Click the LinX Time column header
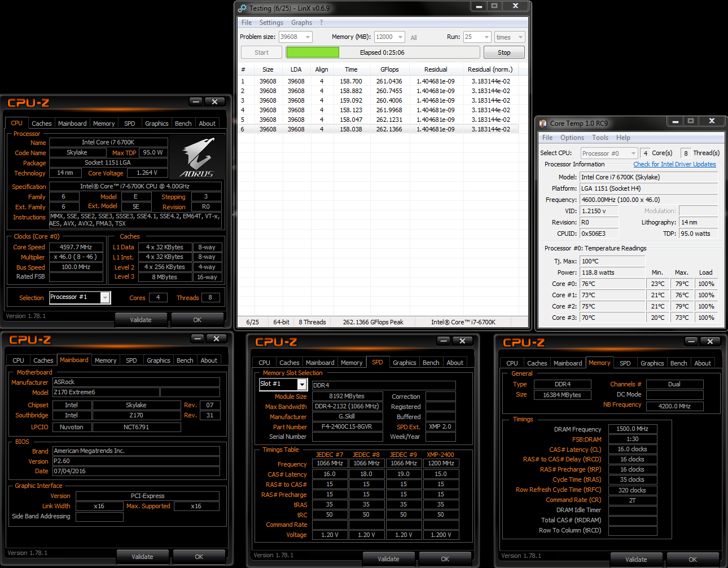This screenshot has width=728, height=568. pyautogui.click(x=351, y=69)
